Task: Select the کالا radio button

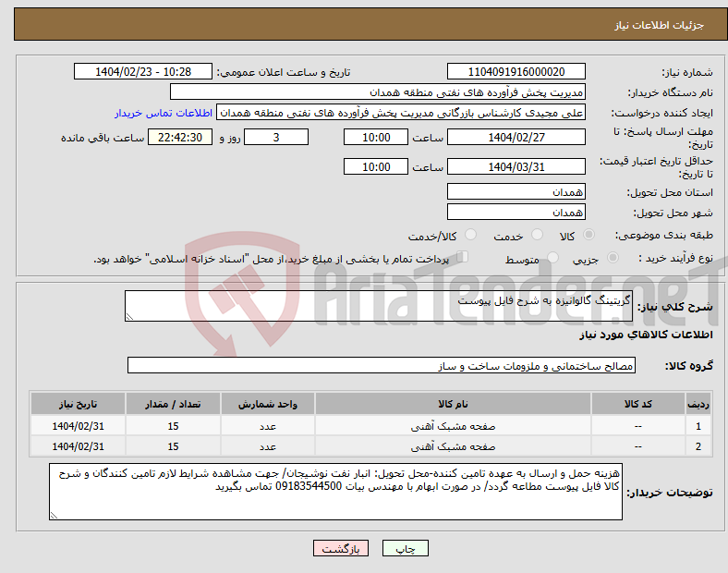Action: coord(588,235)
